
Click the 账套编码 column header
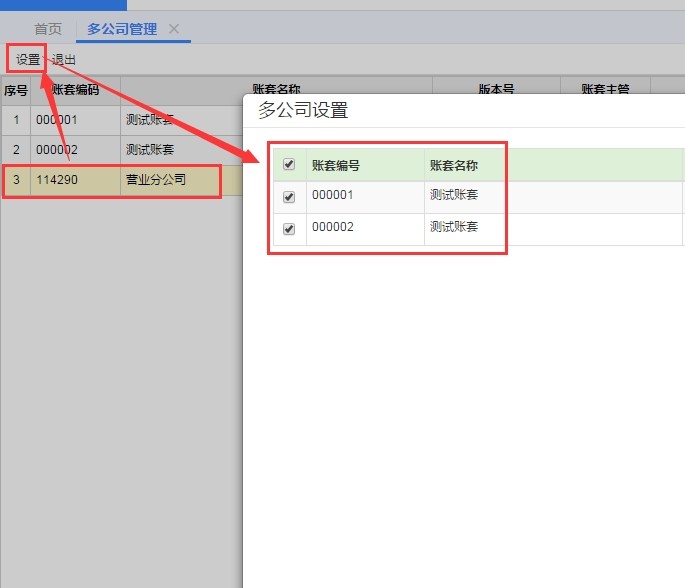click(x=76, y=90)
